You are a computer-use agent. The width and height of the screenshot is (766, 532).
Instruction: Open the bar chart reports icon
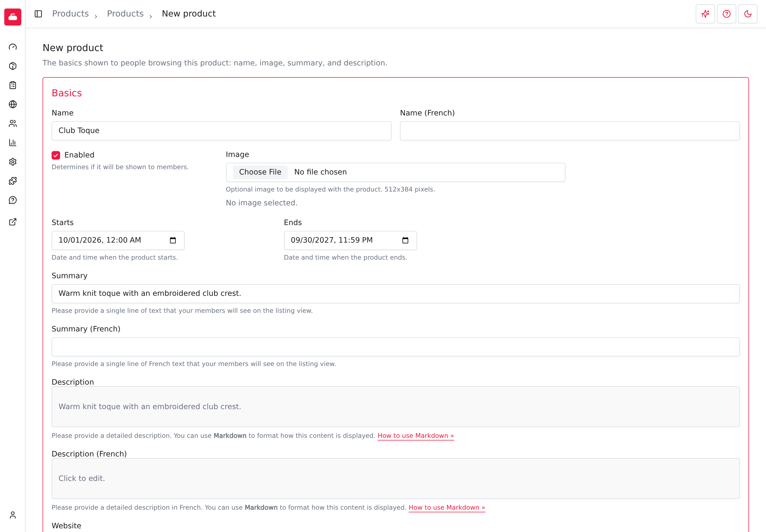click(x=13, y=143)
